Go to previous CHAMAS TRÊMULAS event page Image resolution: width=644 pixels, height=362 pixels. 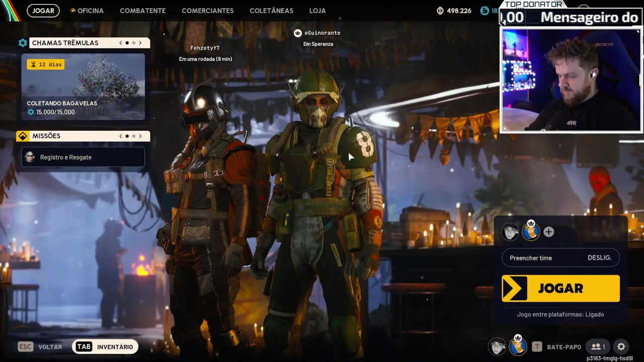[121, 43]
